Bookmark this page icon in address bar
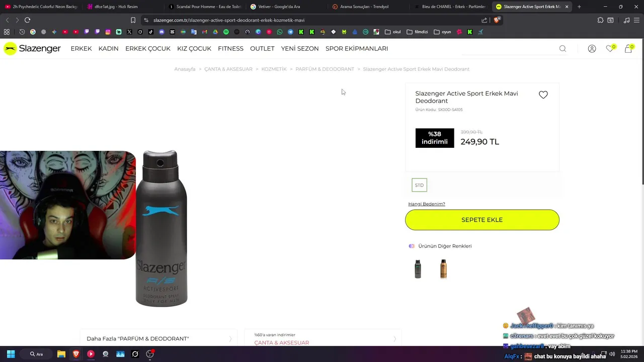 (x=133, y=20)
